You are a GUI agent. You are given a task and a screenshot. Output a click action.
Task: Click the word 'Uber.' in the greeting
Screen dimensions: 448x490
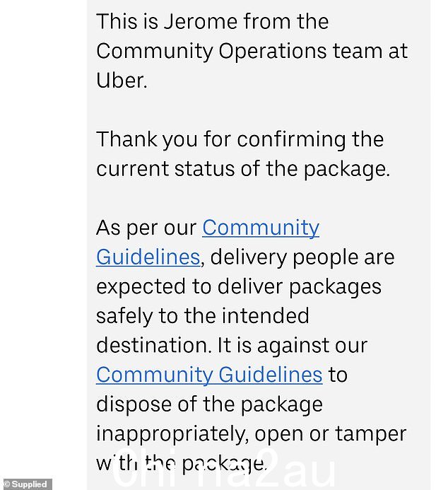tap(122, 81)
